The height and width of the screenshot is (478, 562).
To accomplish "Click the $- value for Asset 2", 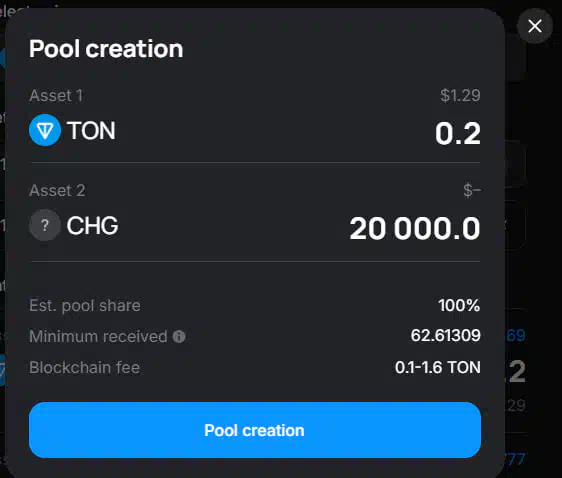I will point(472,190).
